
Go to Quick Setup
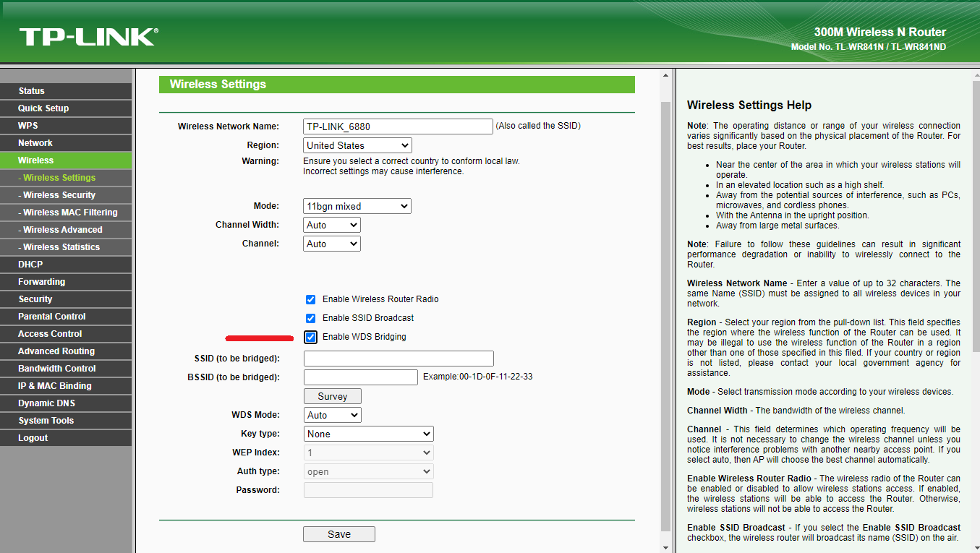(66, 108)
